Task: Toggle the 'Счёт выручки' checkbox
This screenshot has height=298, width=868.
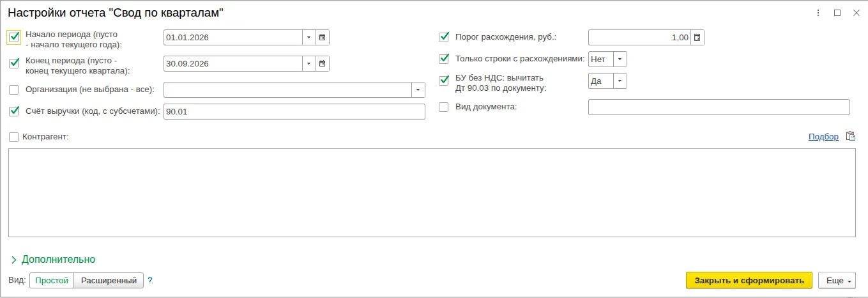Action: click(14, 111)
